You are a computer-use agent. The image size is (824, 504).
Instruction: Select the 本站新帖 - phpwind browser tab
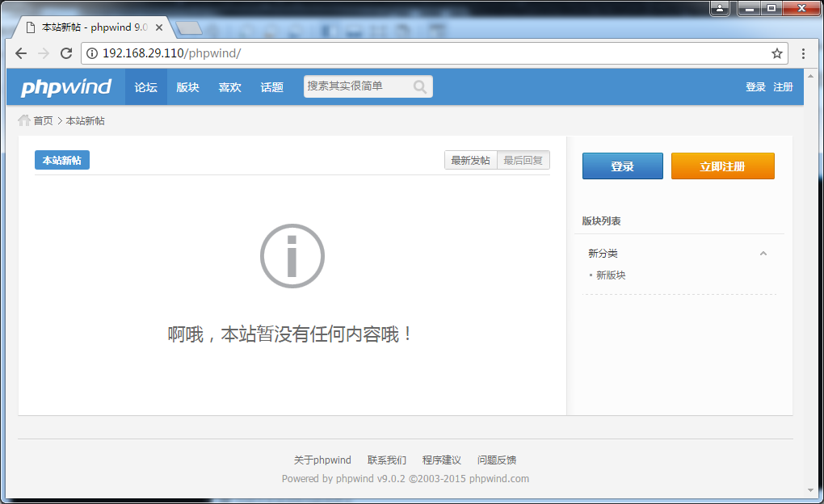coord(95,27)
